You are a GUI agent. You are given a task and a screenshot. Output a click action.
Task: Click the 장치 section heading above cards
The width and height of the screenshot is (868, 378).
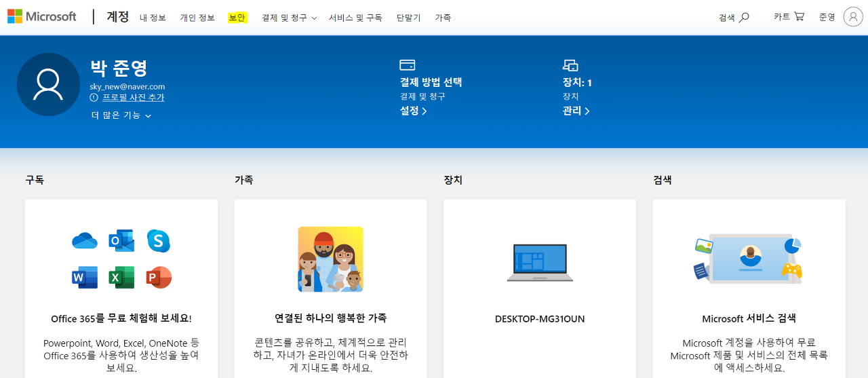coord(453,181)
